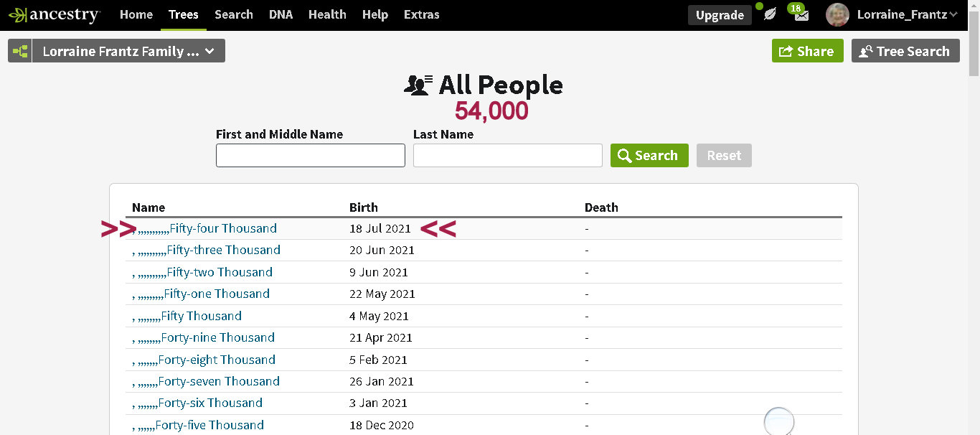Click the profile photo avatar

tap(837, 14)
